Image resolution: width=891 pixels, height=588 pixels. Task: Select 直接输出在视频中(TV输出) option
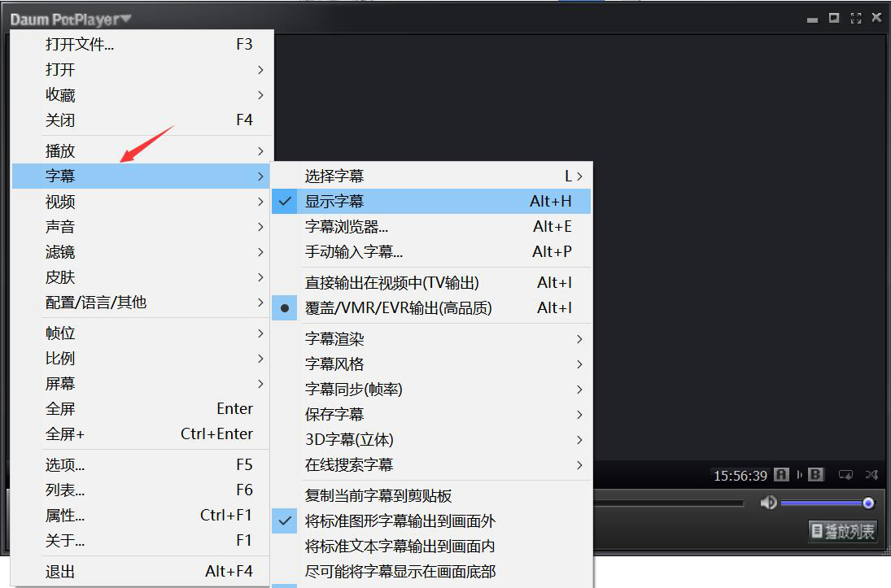[431, 282]
